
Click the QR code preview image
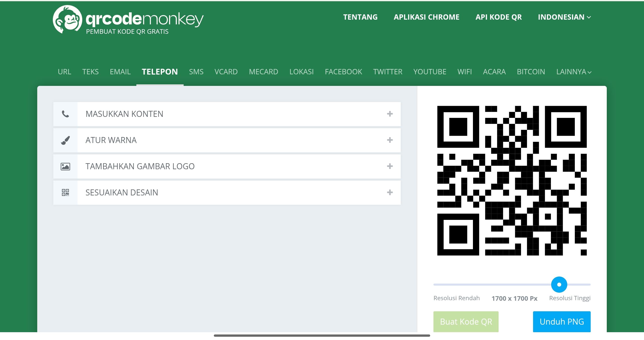512,181
